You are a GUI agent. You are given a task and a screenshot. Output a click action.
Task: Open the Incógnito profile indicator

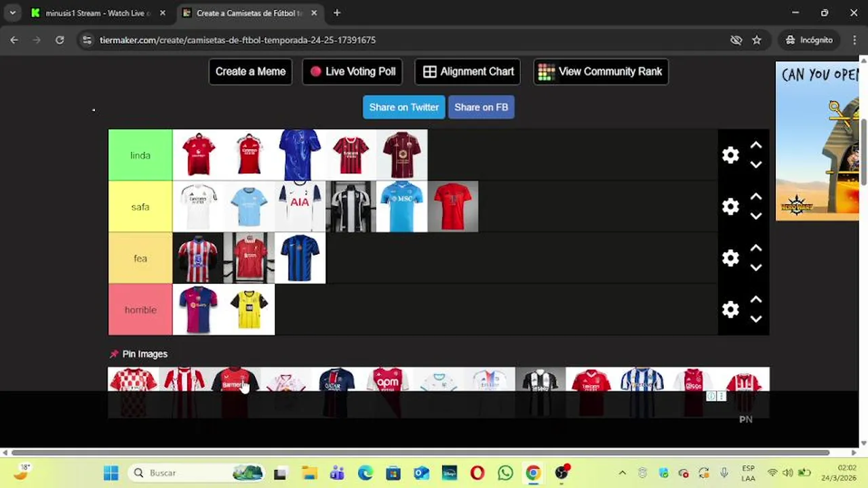[x=808, y=40]
